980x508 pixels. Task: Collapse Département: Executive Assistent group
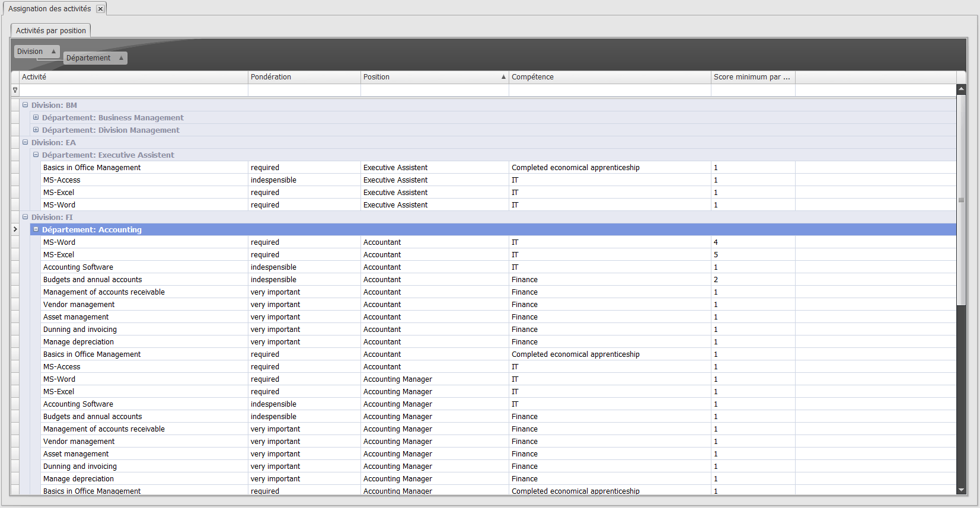coord(36,155)
